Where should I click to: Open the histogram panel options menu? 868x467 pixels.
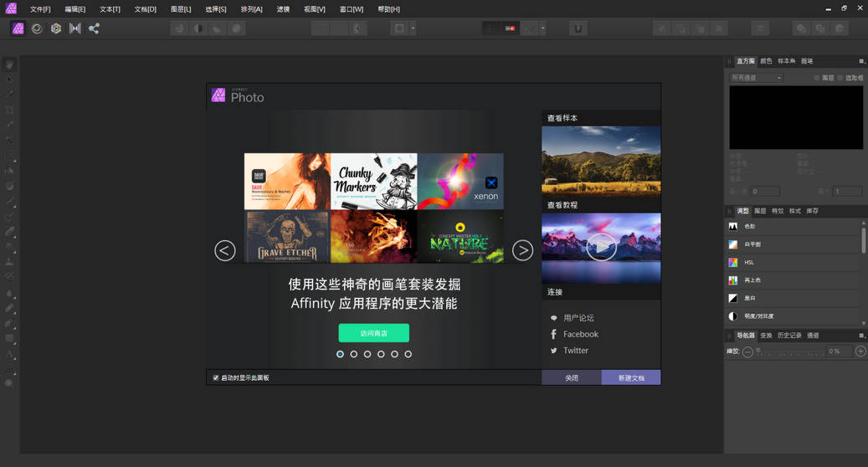[861, 61]
